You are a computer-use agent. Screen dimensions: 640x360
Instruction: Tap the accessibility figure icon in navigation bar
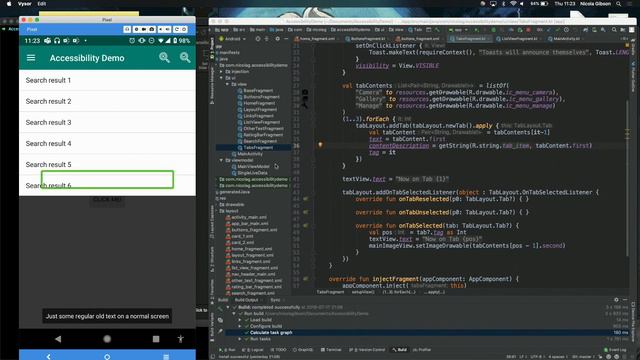click(180, 338)
